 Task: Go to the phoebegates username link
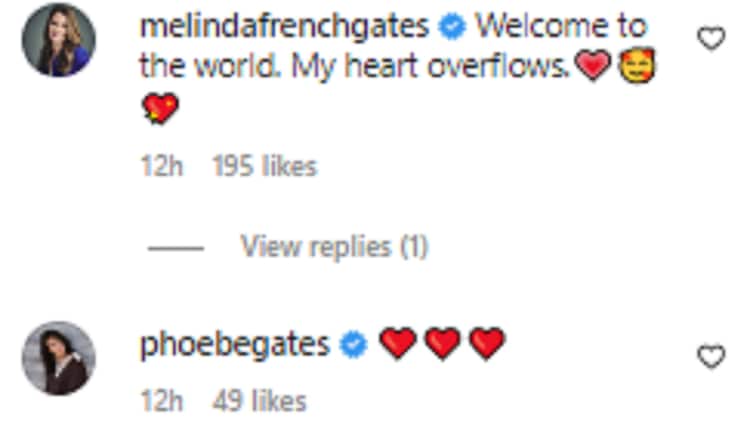click(x=236, y=345)
